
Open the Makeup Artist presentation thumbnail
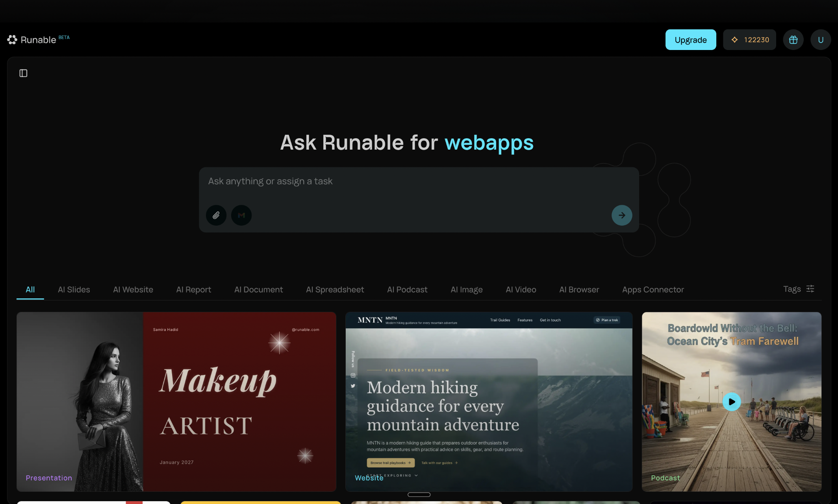click(x=176, y=402)
